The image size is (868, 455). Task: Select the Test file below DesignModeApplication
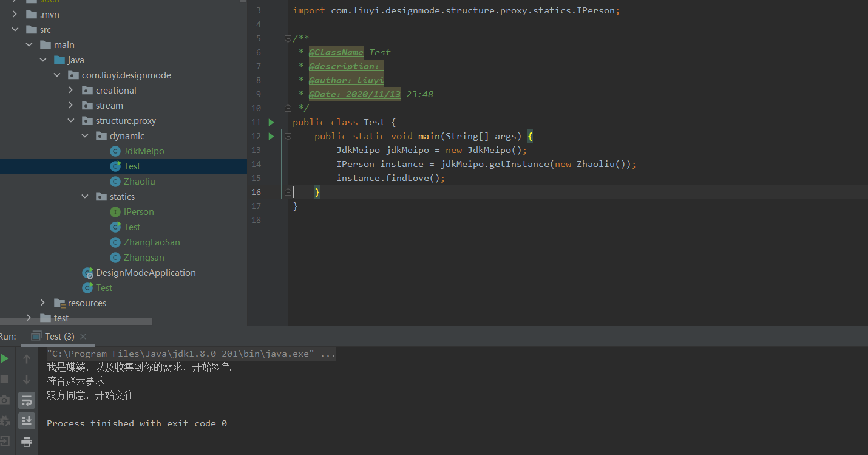coord(104,288)
